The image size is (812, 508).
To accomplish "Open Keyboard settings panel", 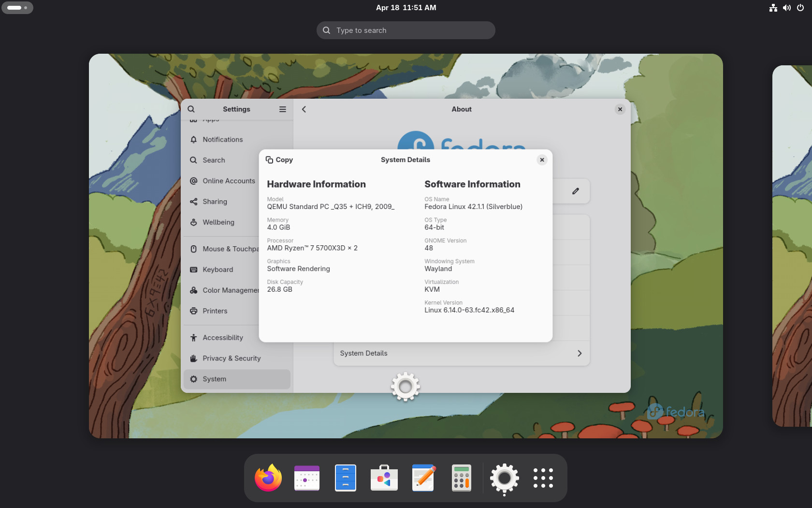I will [221, 270].
